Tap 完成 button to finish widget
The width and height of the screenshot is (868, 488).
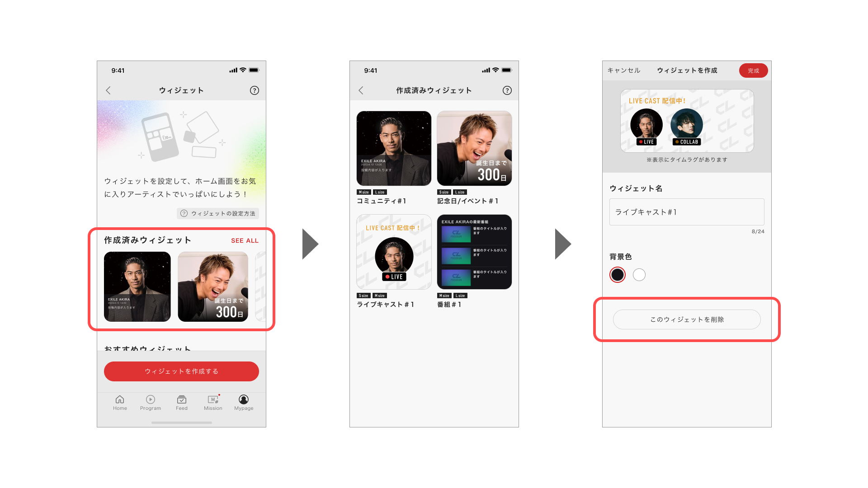pyautogui.click(x=753, y=70)
